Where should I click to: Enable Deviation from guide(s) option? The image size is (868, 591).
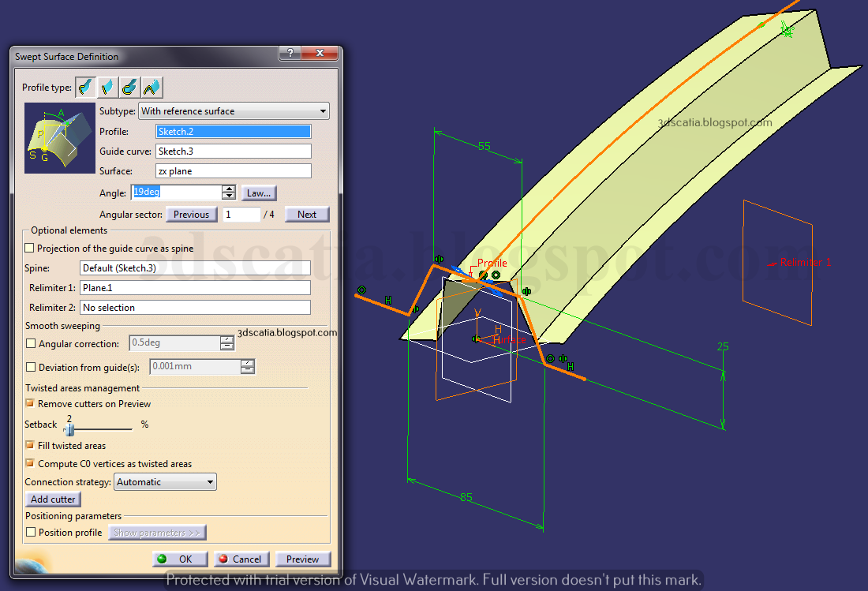(30, 366)
